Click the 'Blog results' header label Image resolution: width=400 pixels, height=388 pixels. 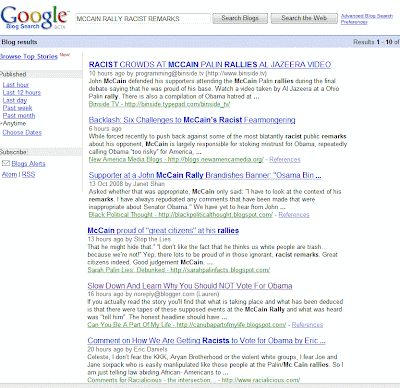(x=19, y=42)
